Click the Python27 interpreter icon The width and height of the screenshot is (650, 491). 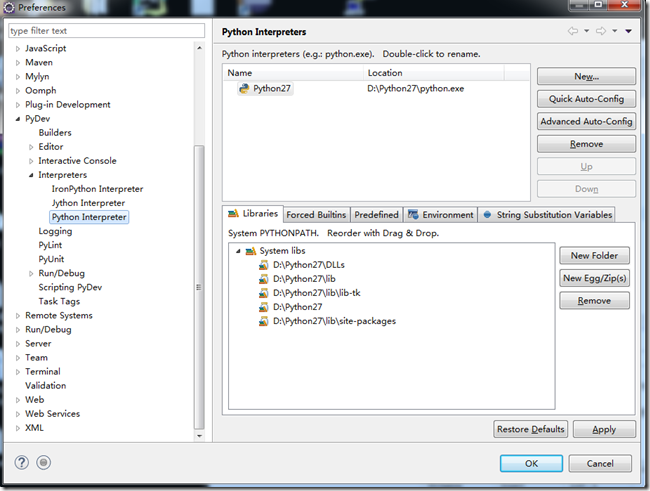pos(244,88)
